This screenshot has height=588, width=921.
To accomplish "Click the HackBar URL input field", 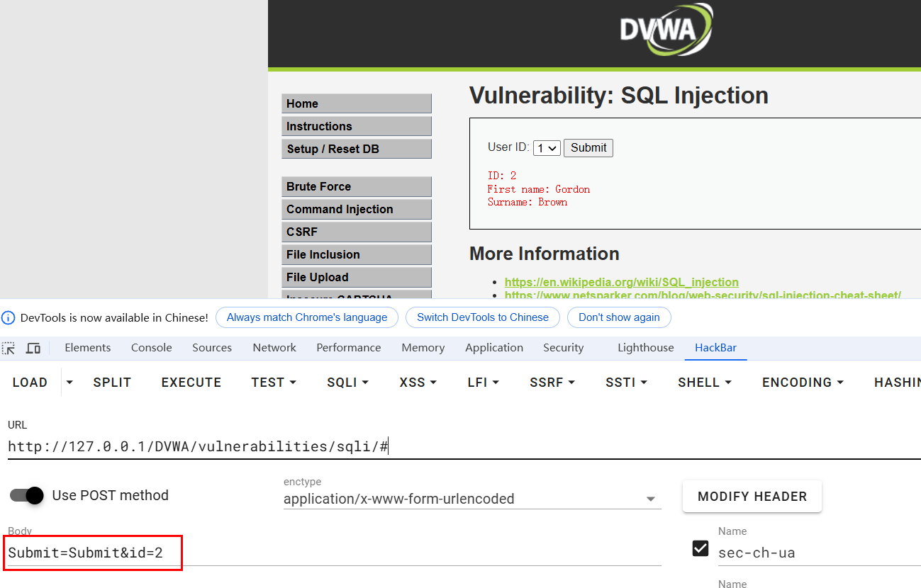I will pyautogui.click(x=464, y=446).
